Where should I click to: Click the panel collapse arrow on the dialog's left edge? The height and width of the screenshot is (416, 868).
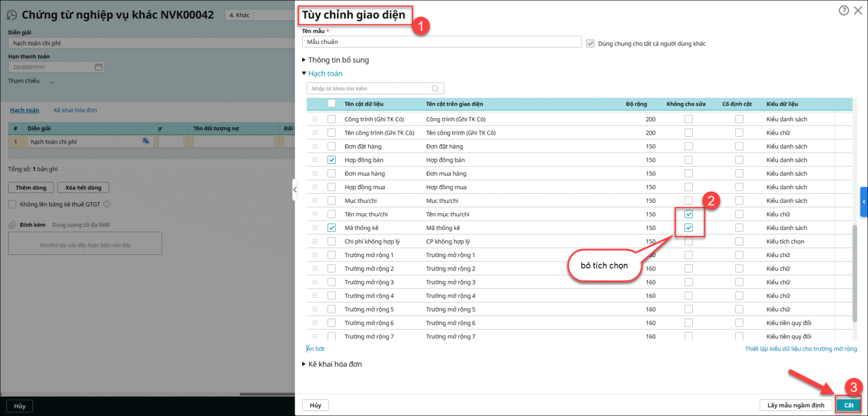295,190
